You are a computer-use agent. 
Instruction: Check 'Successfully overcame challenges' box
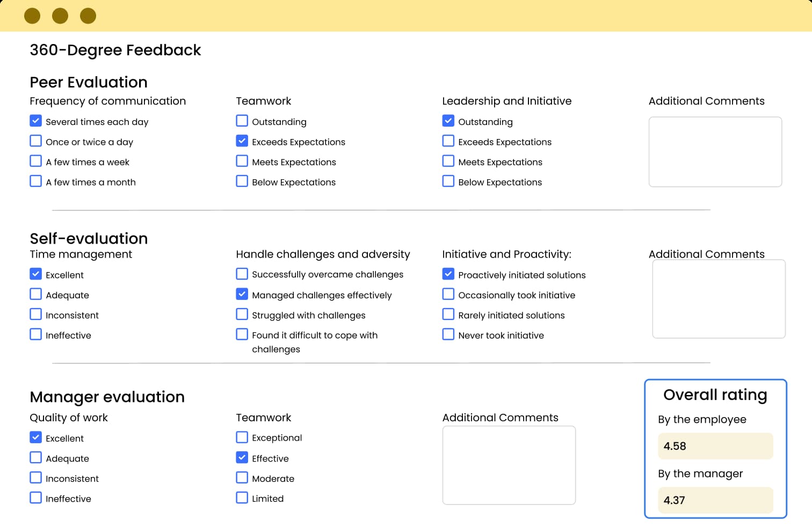242,274
